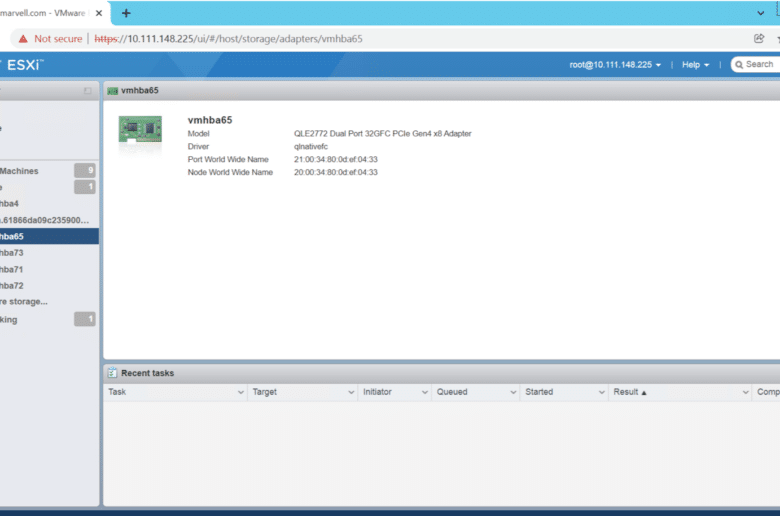
Task: Click the Recent tasks icon
Action: (112, 373)
